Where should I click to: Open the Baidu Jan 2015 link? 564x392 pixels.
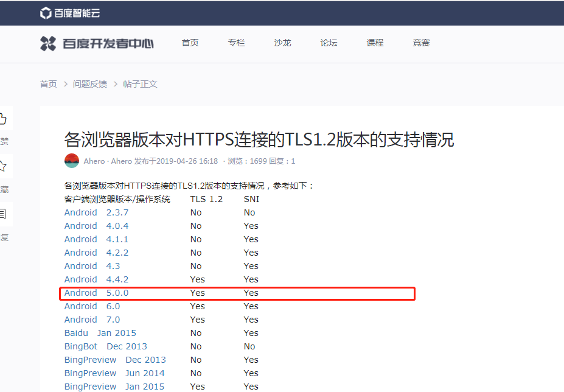100,332
